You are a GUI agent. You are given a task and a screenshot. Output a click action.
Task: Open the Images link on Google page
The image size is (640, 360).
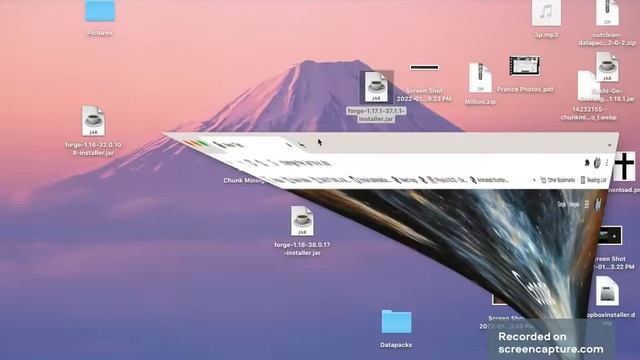click(x=574, y=204)
